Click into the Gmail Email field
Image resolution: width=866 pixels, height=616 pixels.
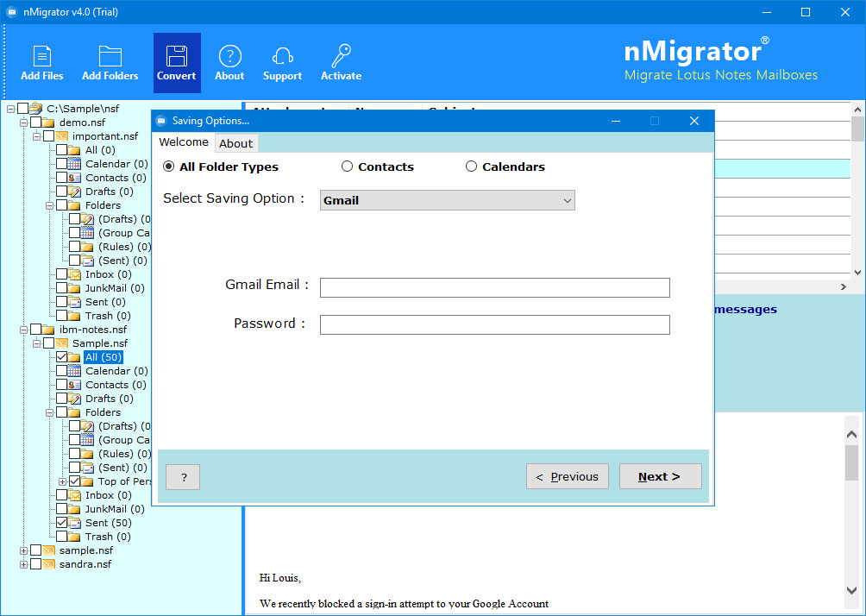coord(495,288)
